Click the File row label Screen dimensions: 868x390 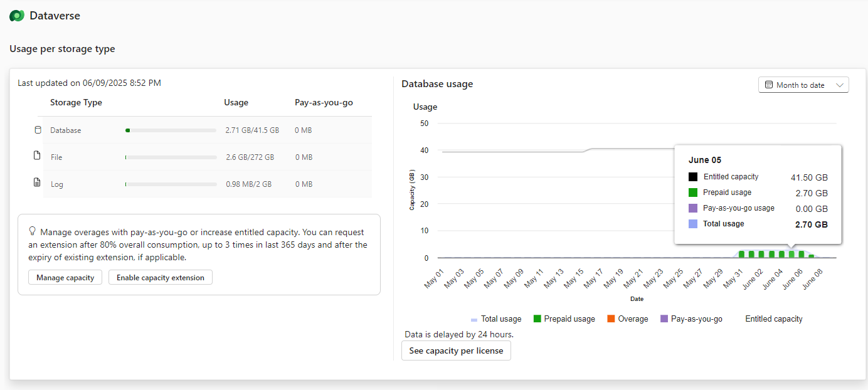point(56,157)
